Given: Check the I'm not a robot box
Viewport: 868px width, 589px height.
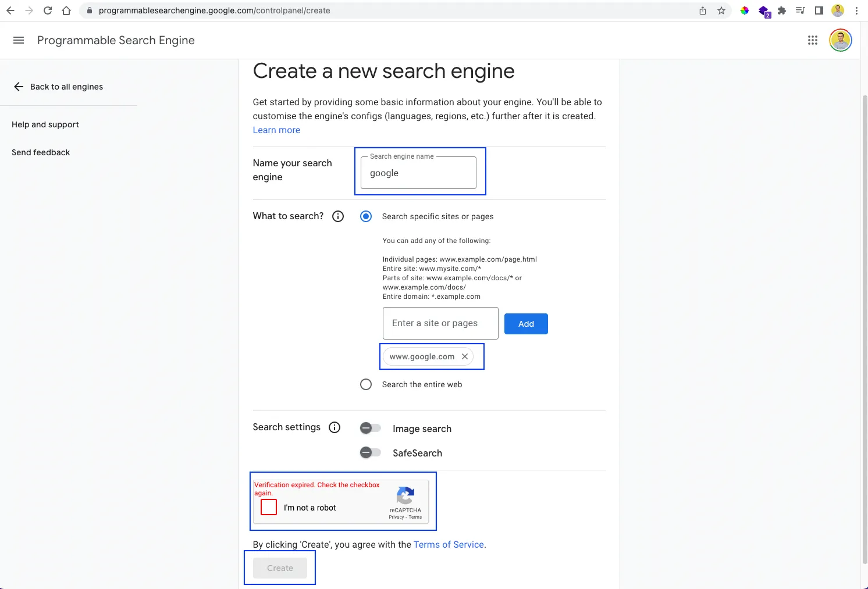Looking at the screenshot, I should click(x=269, y=507).
